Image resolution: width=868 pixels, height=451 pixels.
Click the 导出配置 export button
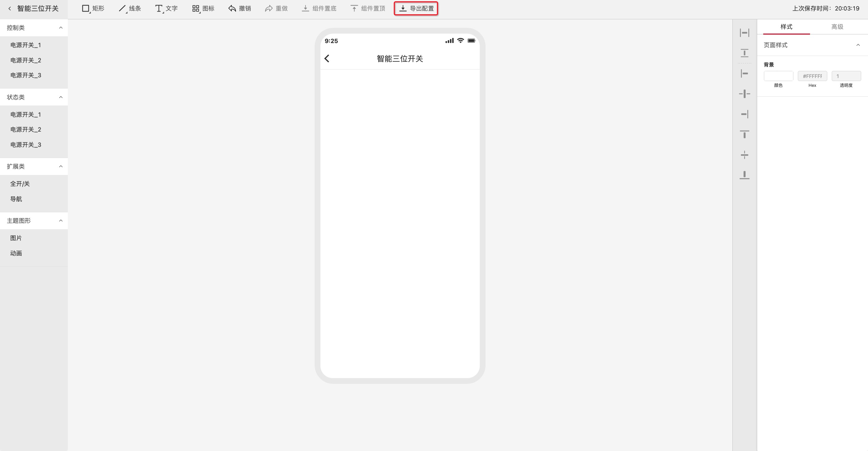[x=416, y=8]
